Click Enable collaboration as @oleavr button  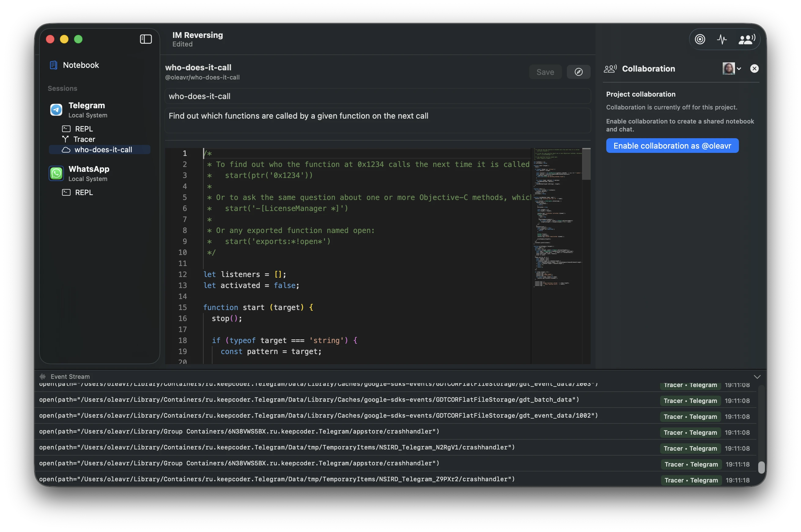pyautogui.click(x=672, y=146)
